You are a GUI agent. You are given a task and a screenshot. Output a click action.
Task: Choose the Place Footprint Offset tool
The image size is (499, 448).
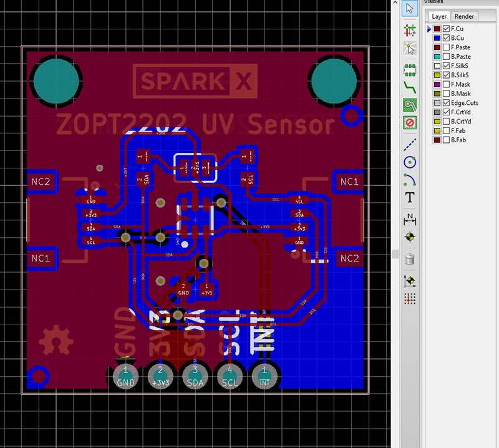(410, 281)
